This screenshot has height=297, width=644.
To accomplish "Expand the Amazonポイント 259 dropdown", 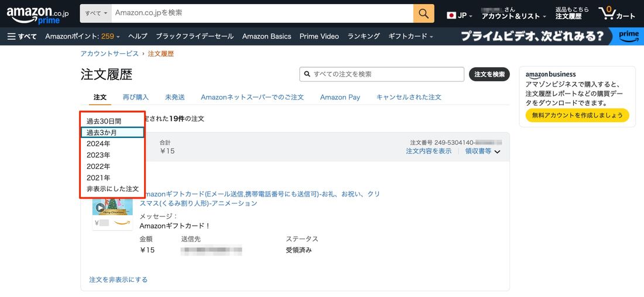I will click(x=83, y=36).
